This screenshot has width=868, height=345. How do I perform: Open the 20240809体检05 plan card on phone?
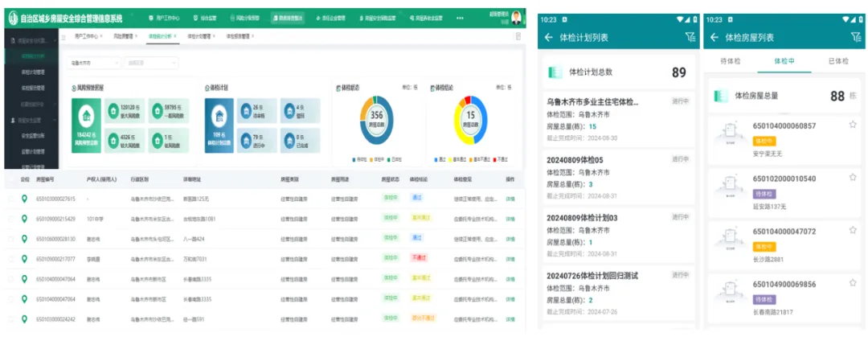(x=618, y=178)
